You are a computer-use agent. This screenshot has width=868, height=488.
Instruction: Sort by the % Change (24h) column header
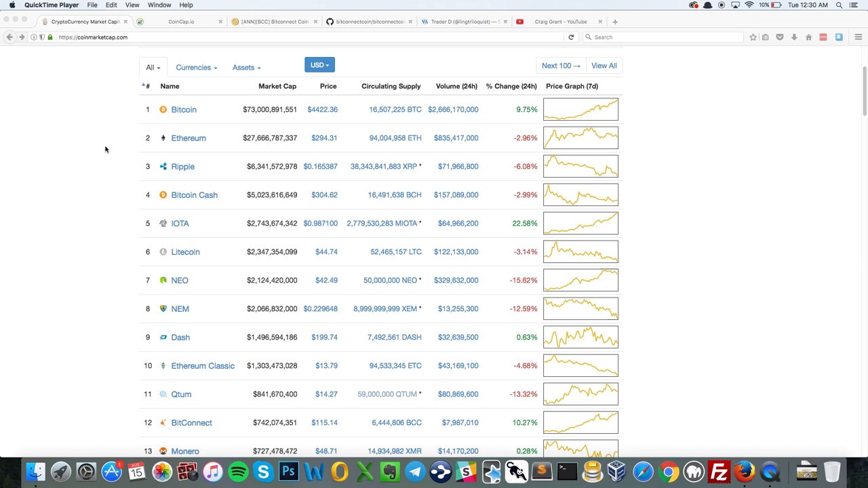tap(511, 86)
